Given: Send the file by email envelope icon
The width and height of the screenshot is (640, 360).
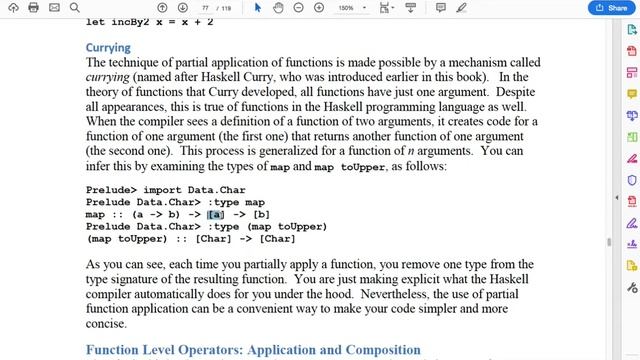Looking at the screenshot, I should [54, 7].
